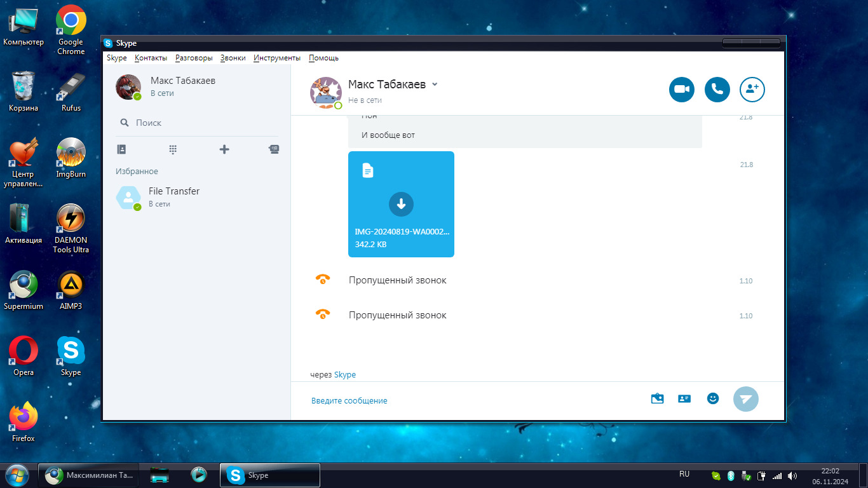Select the Компьютер desktop icon
Image resolution: width=868 pixels, height=488 pixels.
click(24, 27)
